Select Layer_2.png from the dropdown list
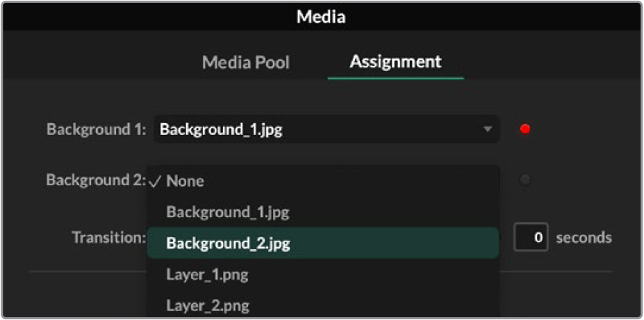 pos(207,305)
